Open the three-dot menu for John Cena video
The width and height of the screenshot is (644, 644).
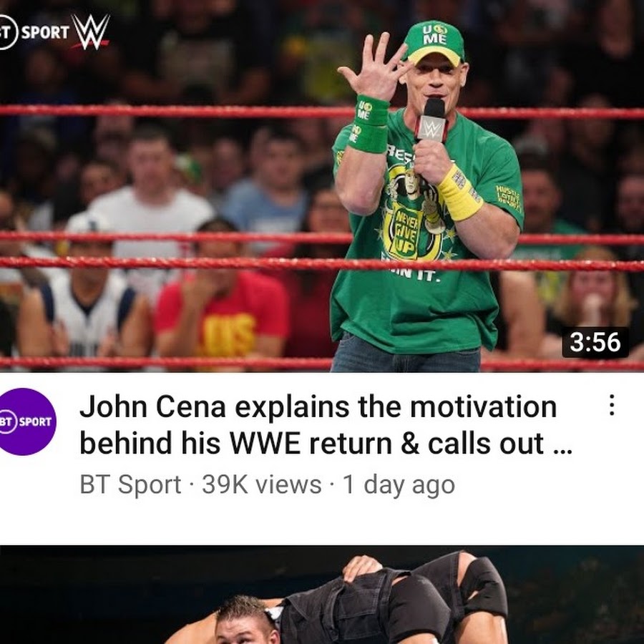point(612,405)
